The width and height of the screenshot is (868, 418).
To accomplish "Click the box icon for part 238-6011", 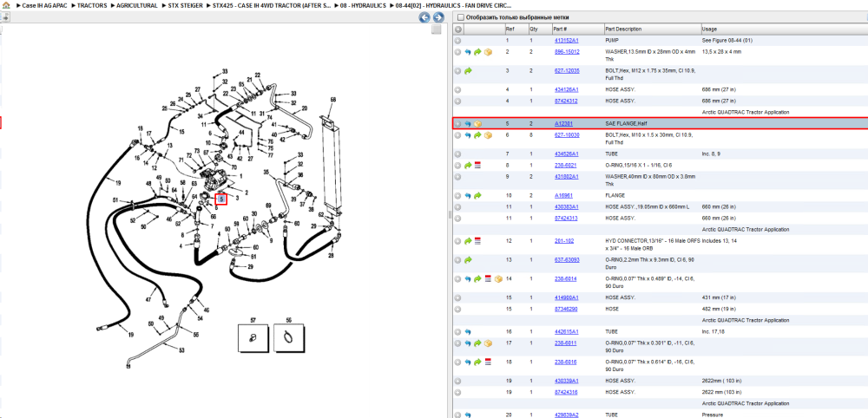I will [488, 343].
